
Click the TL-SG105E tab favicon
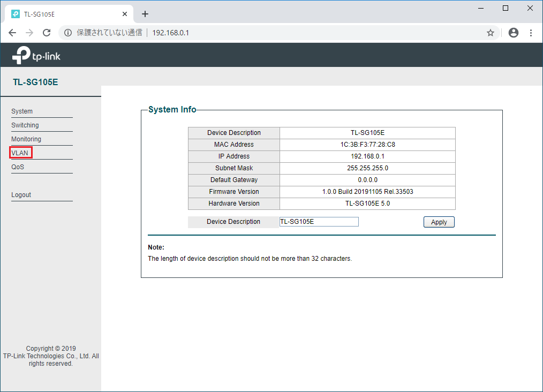click(x=15, y=14)
